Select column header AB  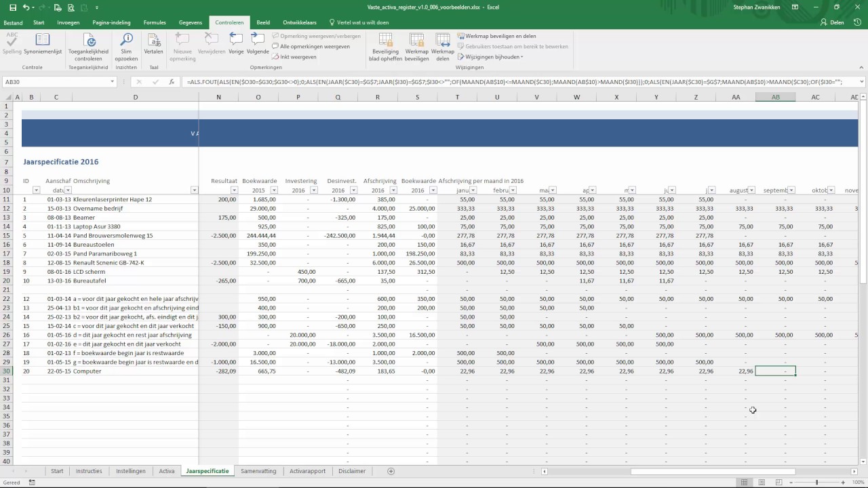(776, 97)
